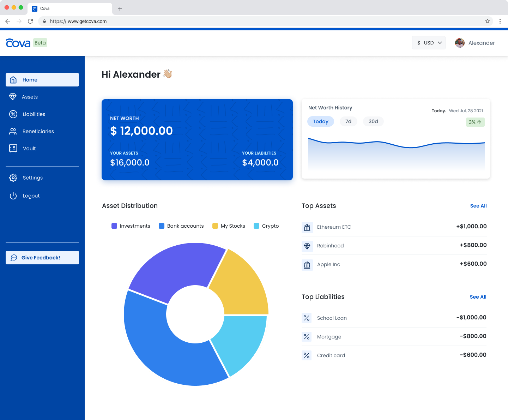Click the dollar sign currency icon
This screenshot has height=420, width=508.
coord(419,43)
